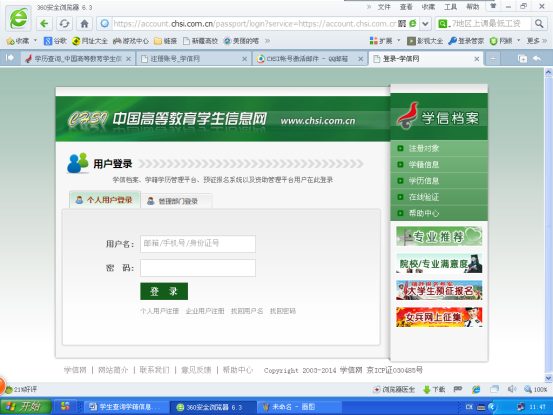Click the 用户名 input field
The height and width of the screenshot is (415, 553).
pos(198,244)
